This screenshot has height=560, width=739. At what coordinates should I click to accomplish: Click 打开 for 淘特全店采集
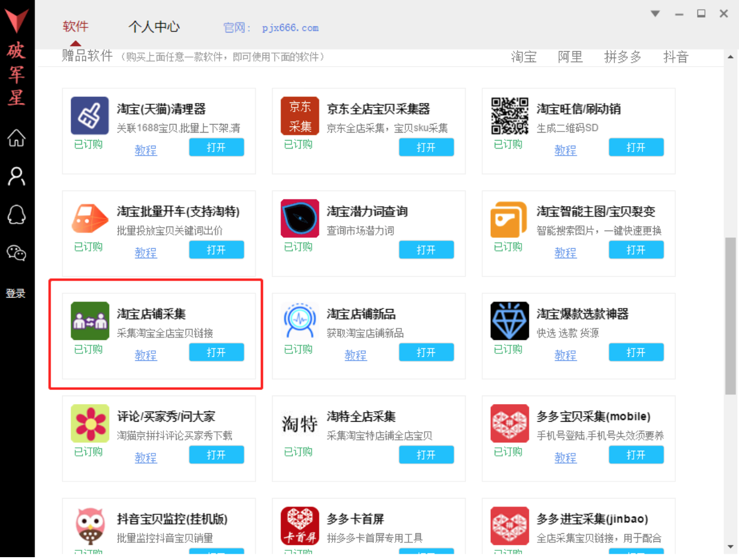pos(426,455)
